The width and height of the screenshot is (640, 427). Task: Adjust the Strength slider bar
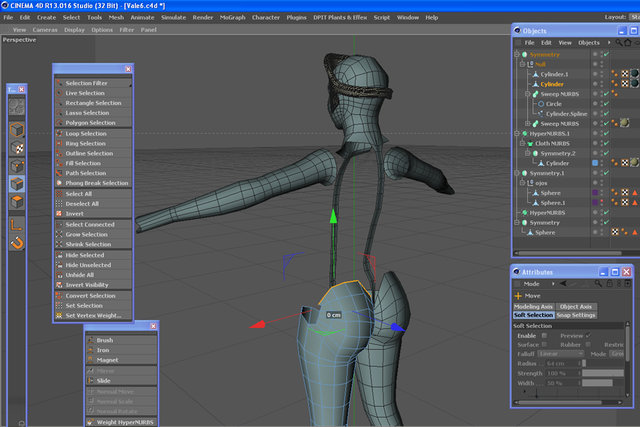[603, 373]
